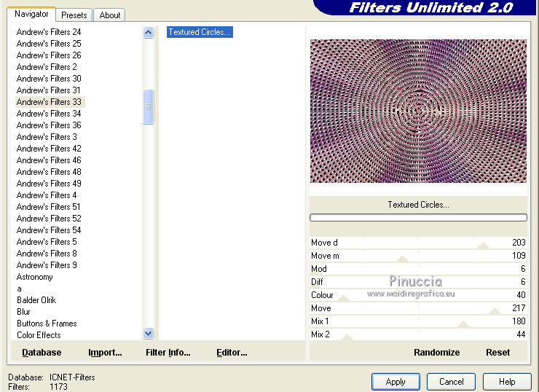539x392 pixels.
Task: Click the category list scrollbar thumb
Action: (x=148, y=106)
